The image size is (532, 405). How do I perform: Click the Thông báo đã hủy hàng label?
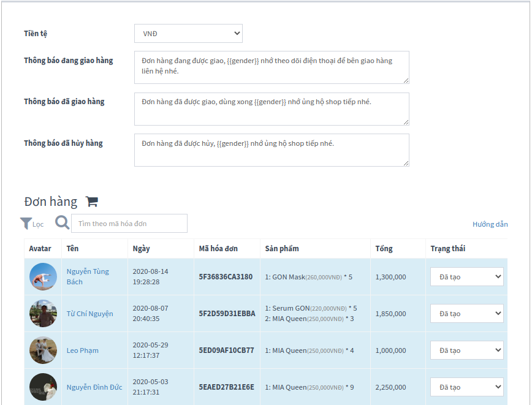pos(63,143)
